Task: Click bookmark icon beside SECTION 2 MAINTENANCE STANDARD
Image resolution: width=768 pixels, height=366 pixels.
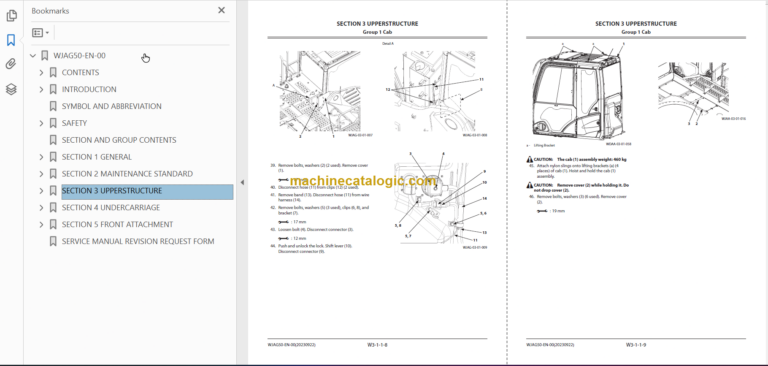Action: pyautogui.click(x=53, y=174)
